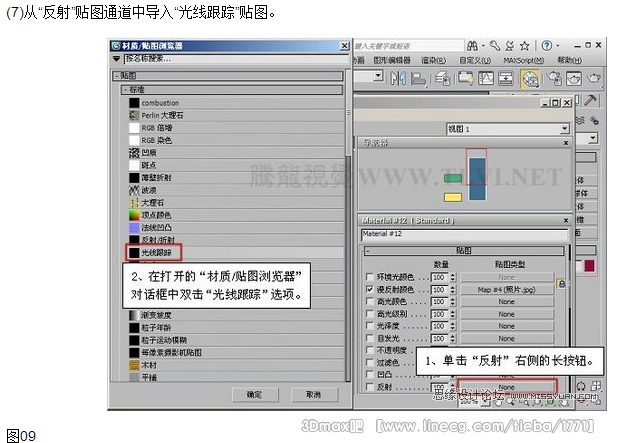The height and width of the screenshot is (443, 623).
Task: Collapse the 贴图 group in browser
Action: pos(228,76)
